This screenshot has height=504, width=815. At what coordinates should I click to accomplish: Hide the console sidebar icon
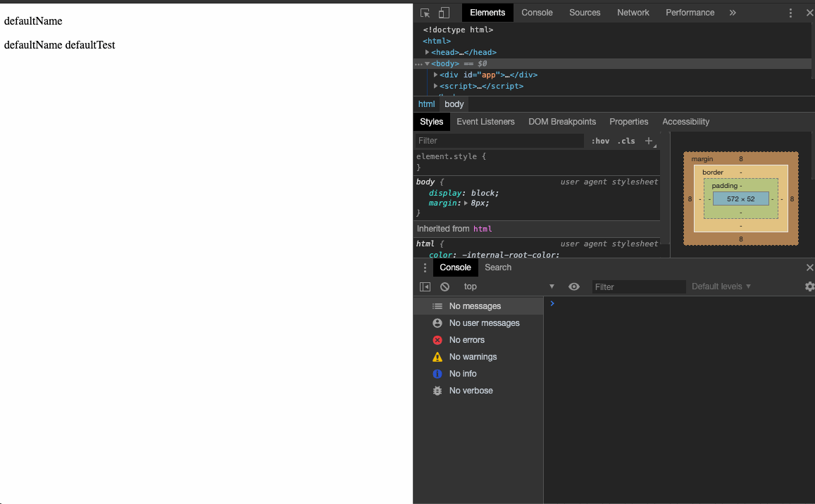click(425, 286)
